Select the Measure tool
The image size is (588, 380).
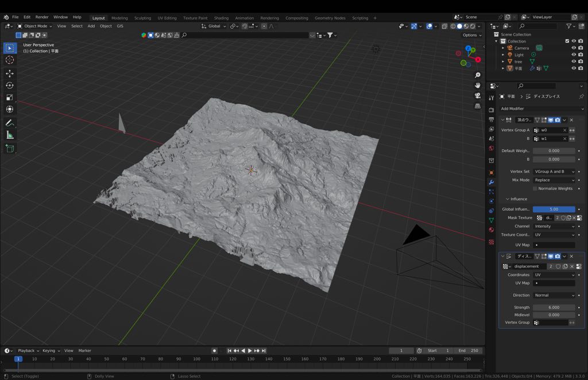coord(10,135)
